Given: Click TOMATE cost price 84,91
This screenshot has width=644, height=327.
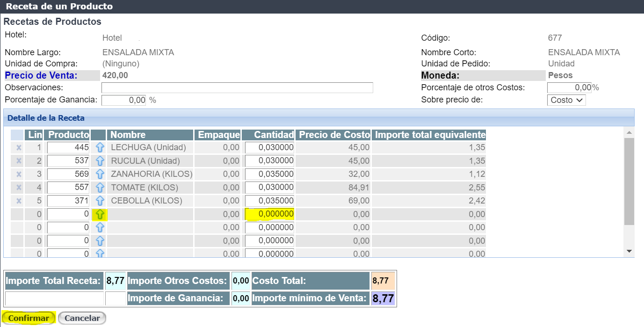Looking at the screenshot, I should [359, 188].
